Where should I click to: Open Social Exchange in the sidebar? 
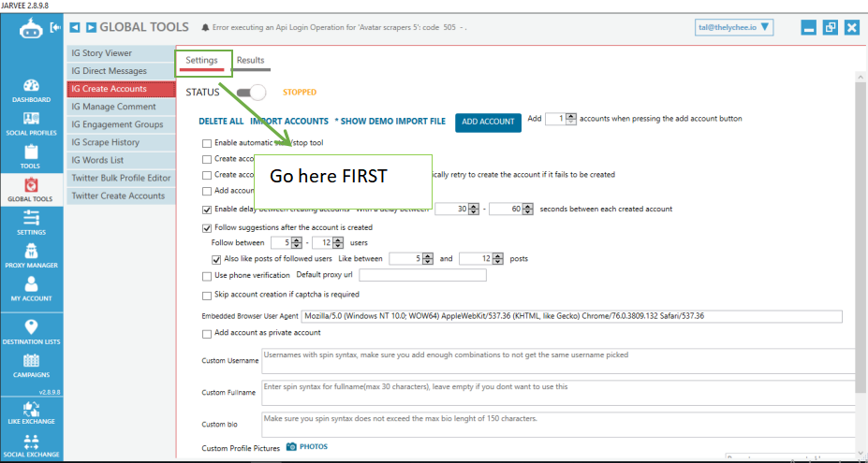[x=32, y=446]
